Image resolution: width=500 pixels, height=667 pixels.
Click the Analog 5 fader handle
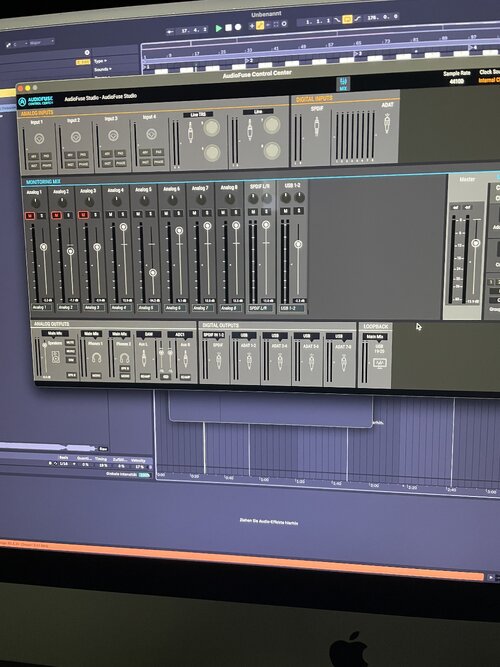153,273
